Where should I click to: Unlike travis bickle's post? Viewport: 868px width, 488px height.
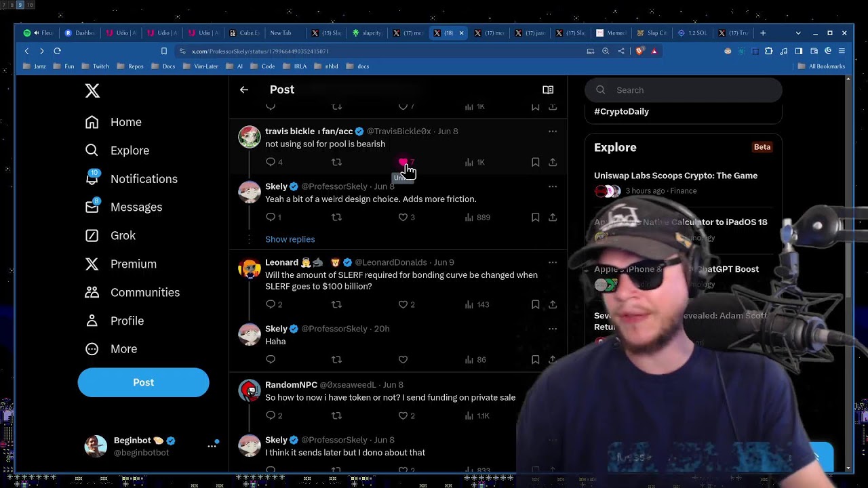coord(403,162)
